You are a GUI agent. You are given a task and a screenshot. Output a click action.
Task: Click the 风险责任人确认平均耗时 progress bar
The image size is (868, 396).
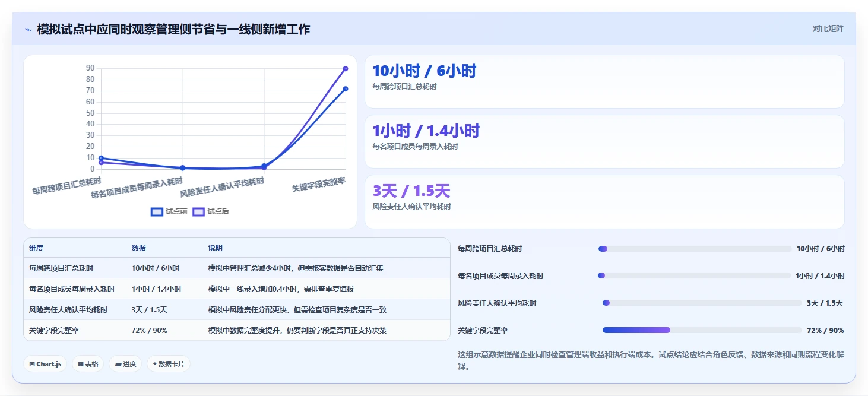702,303
